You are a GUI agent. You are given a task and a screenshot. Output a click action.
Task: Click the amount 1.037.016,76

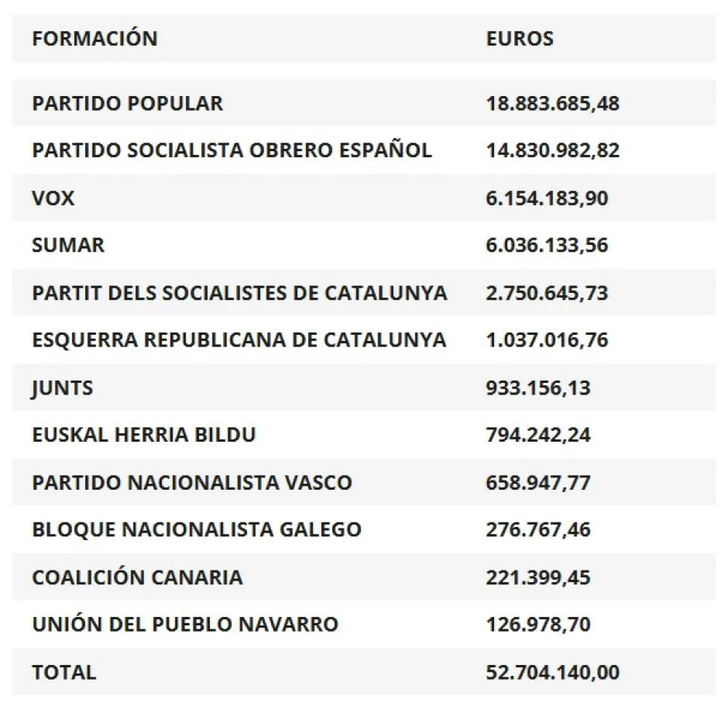[547, 340]
